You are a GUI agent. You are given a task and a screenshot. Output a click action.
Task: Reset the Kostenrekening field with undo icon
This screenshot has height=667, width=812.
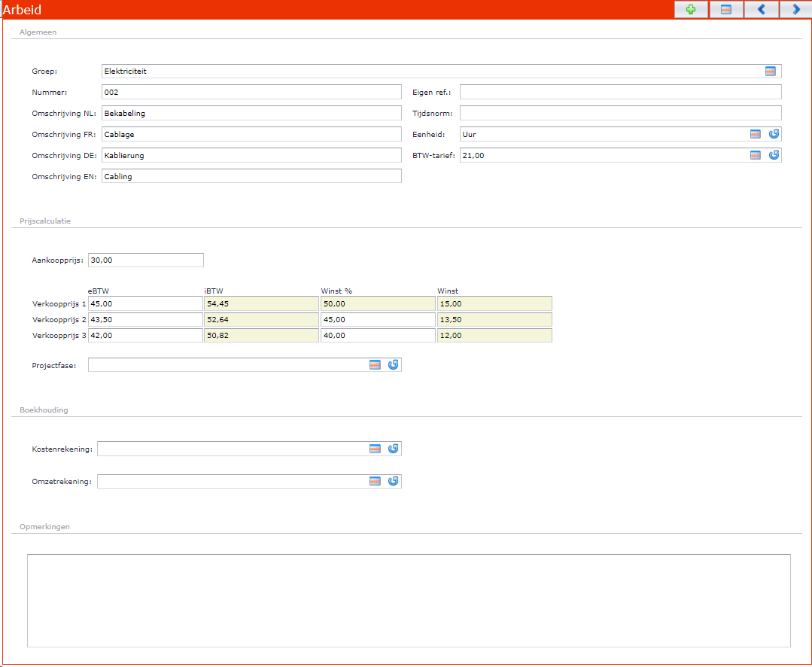393,449
